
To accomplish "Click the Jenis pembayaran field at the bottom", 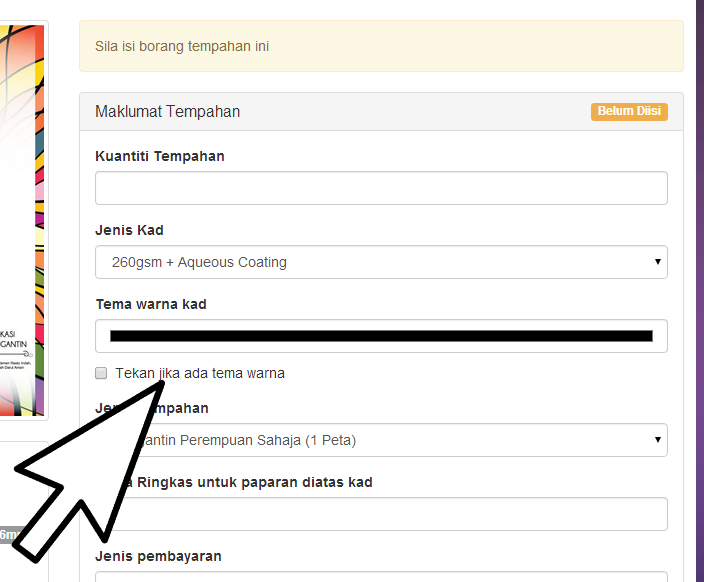I will (x=381, y=576).
